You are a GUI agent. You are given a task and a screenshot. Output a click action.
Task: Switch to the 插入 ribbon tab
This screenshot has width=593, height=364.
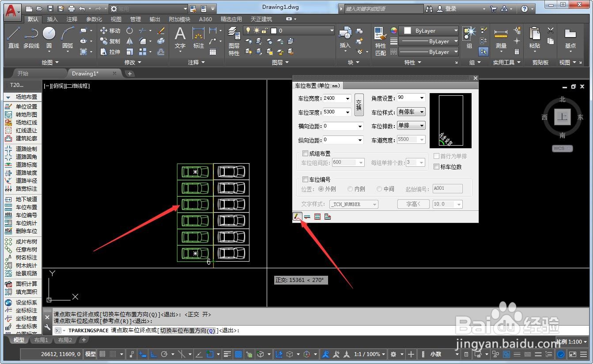click(x=52, y=19)
